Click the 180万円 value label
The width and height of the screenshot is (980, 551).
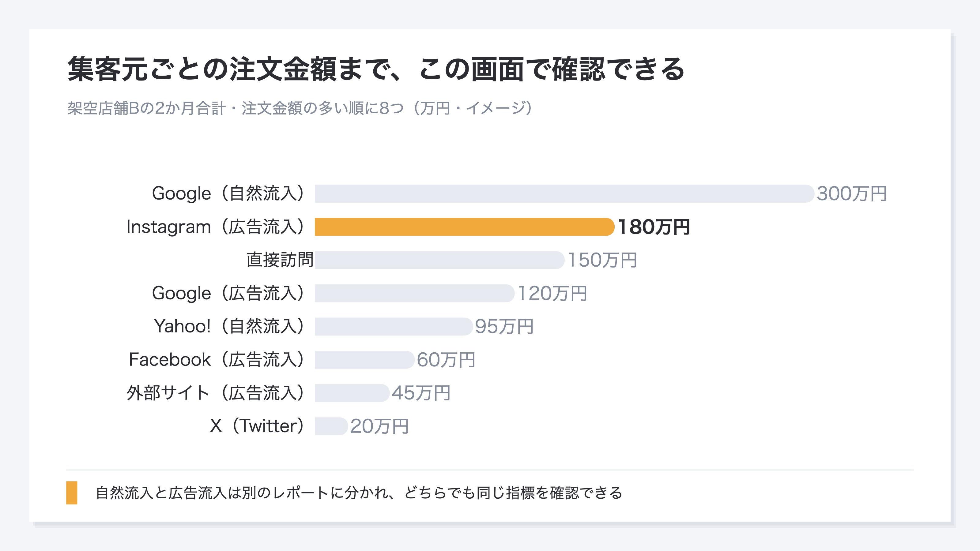654,227
